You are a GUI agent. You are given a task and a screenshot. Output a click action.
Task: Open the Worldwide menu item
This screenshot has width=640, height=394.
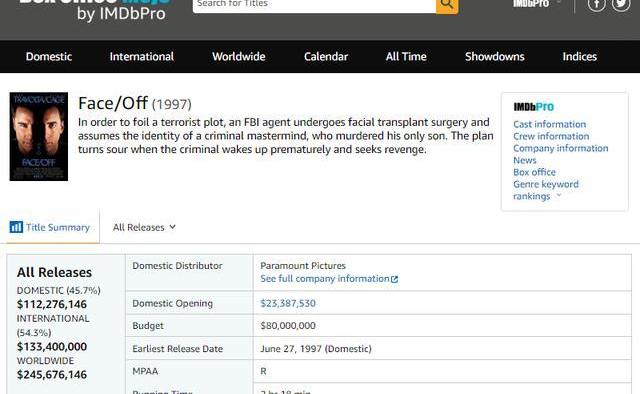238,56
